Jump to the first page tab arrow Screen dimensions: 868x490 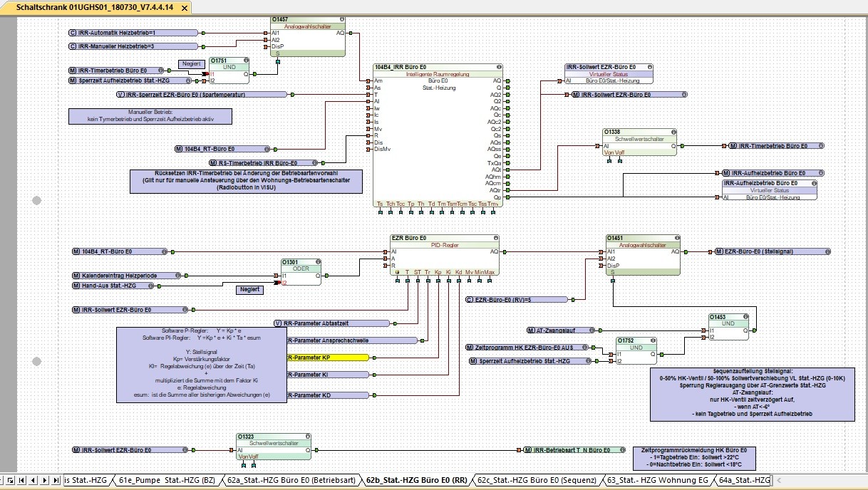click(21, 481)
